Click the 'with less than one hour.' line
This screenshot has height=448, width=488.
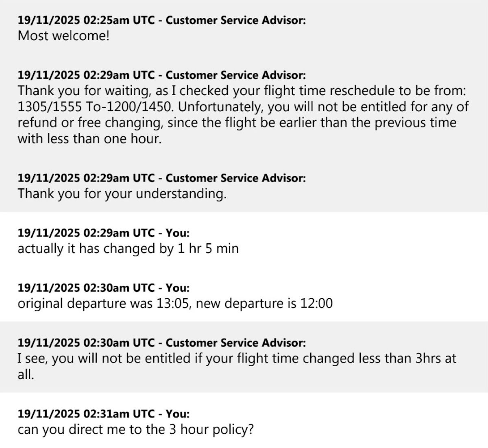[x=89, y=139]
